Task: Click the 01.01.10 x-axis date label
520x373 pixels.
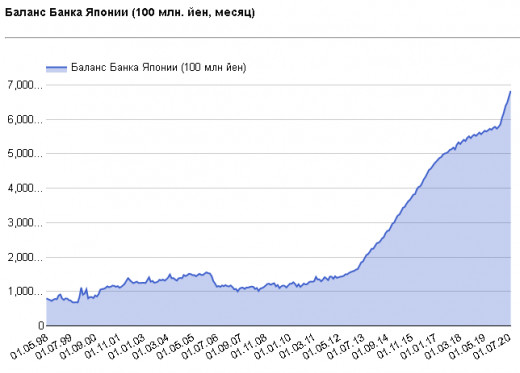Action: pos(273,347)
